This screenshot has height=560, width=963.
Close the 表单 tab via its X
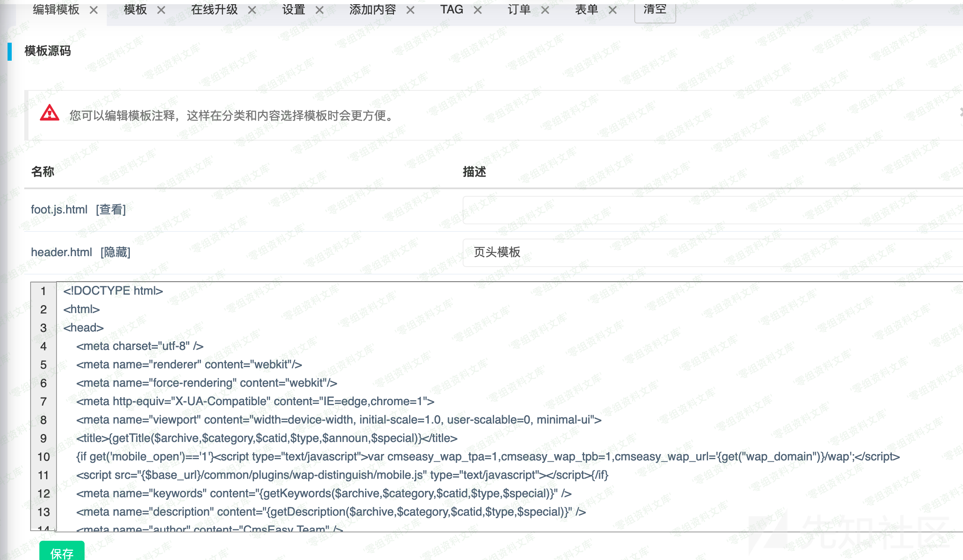[x=613, y=10]
